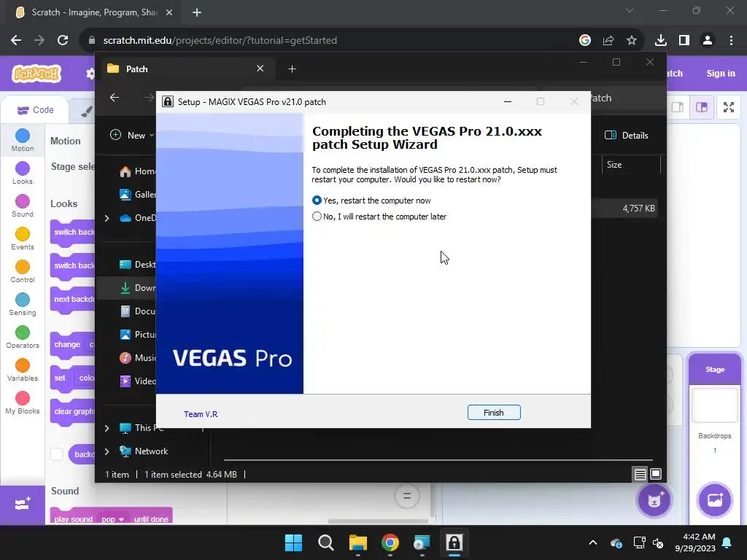Open Documents folder in navigation pane
The image size is (747, 560).
(137, 311)
